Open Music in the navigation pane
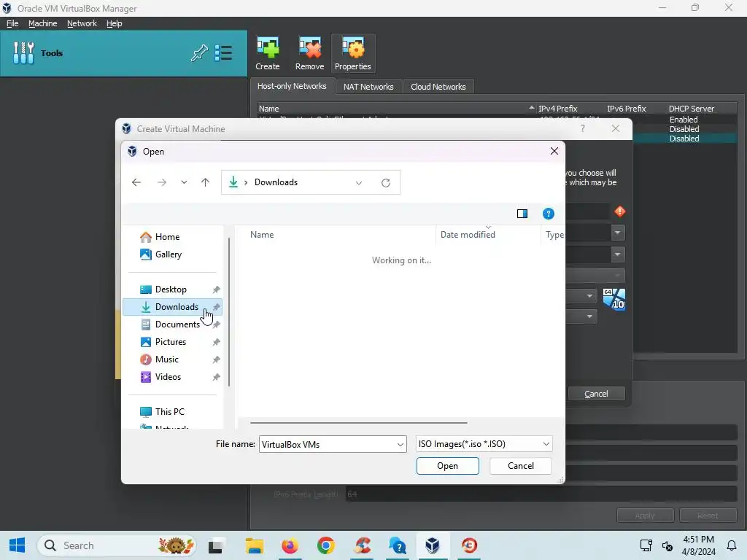747x560 pixels. tap(173, 359)
